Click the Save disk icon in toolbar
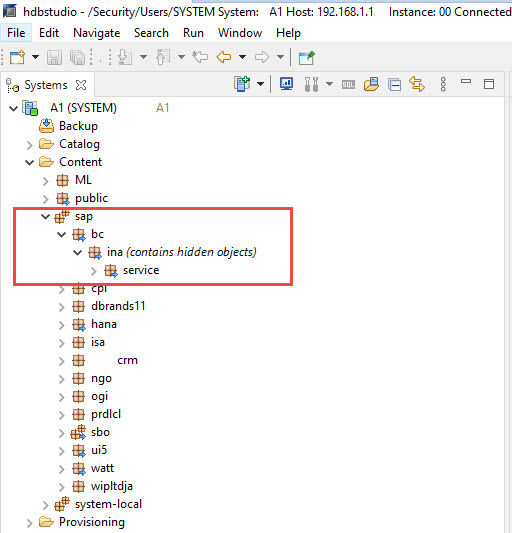 (x=54, y=57)
